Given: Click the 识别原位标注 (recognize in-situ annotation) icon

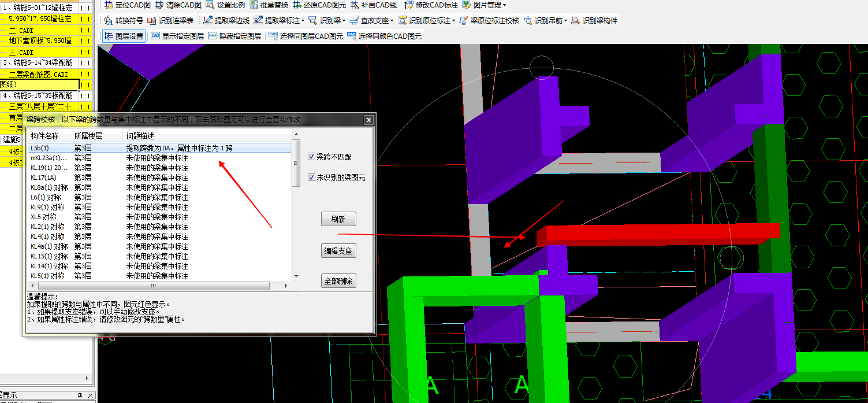Looking at the screenshot, I should coord(403,21).
